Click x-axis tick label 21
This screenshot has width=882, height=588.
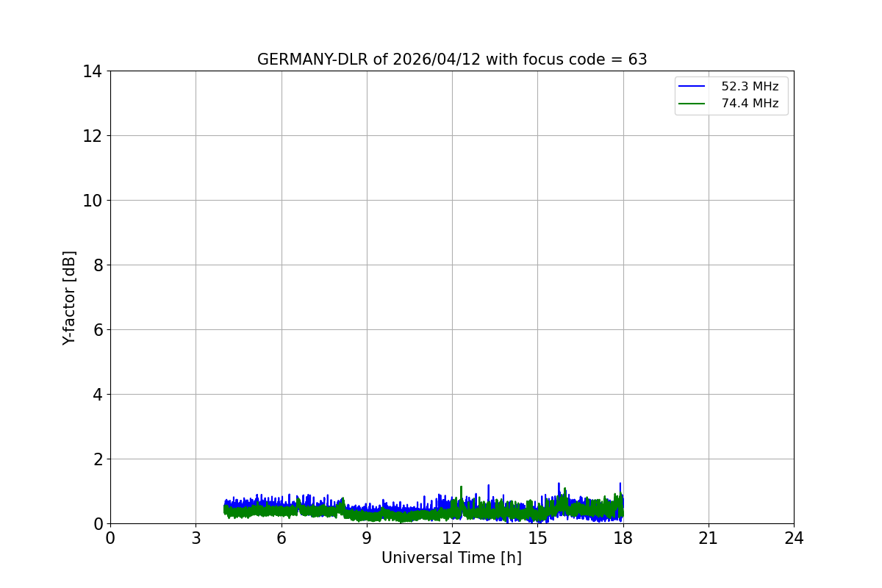point(709,538)
